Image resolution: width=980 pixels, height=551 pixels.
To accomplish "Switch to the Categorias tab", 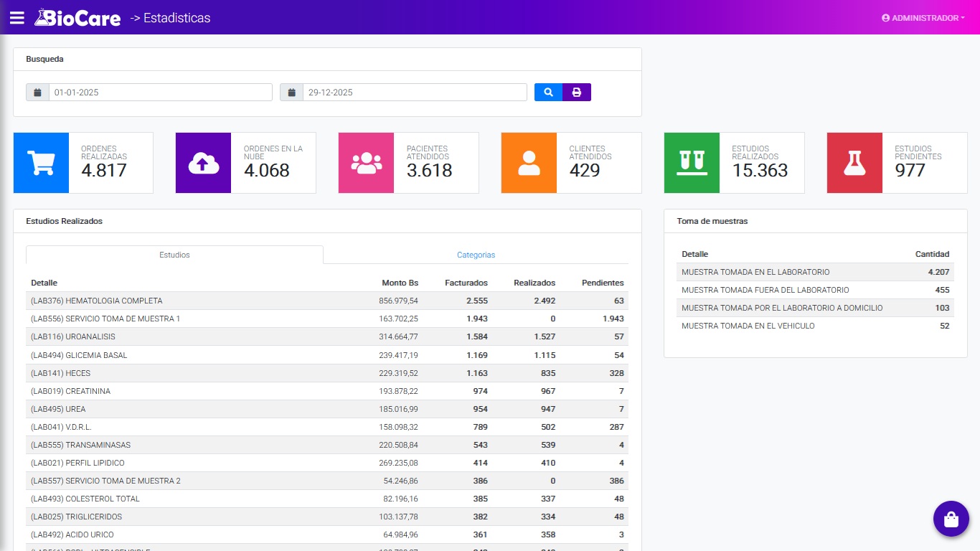I will tap(476, 255).
